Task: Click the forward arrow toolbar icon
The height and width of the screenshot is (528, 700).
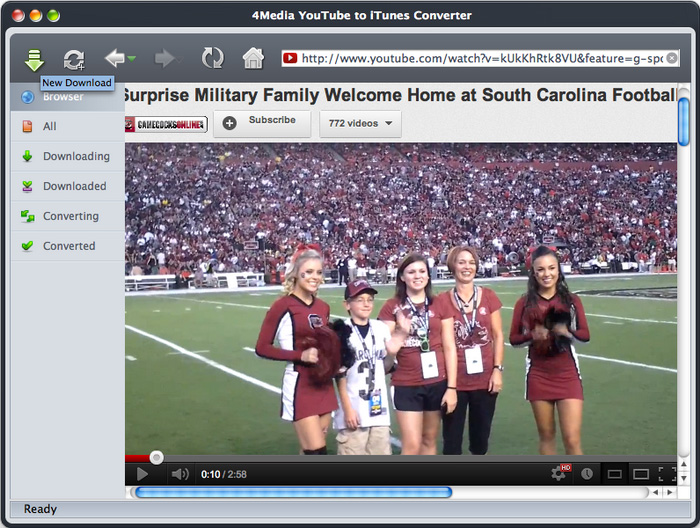Action: 164,59
